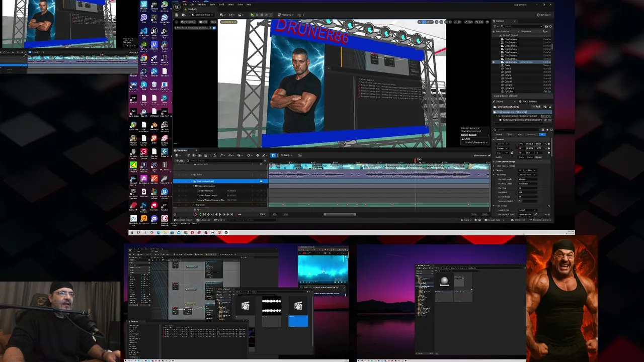The image size is (644, 362).
Task: Set Mobility to Movable
Action: coord(538,157)
